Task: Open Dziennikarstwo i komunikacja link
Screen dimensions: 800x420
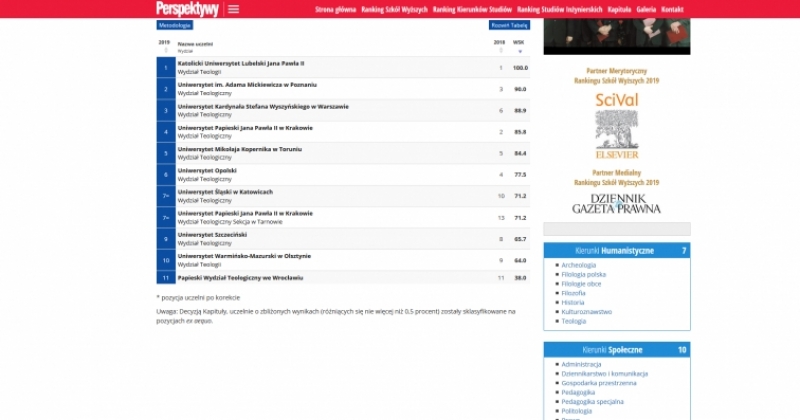Action: (x=605, y=374)
